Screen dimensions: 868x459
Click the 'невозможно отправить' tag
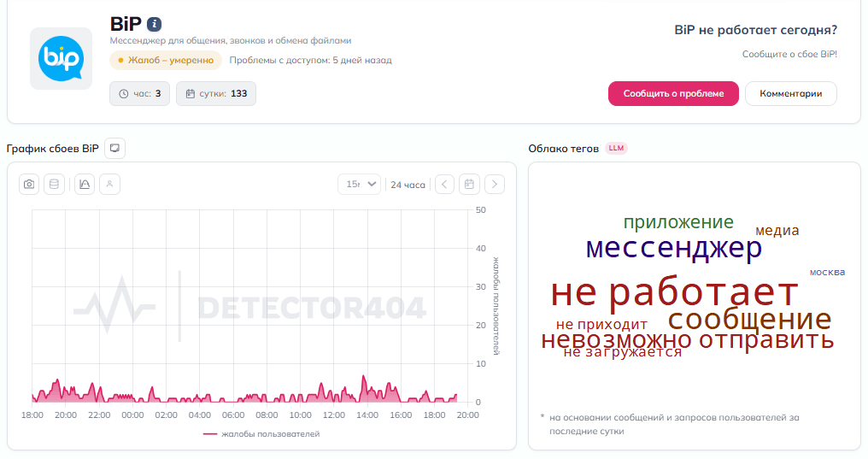tap(688, 340)
